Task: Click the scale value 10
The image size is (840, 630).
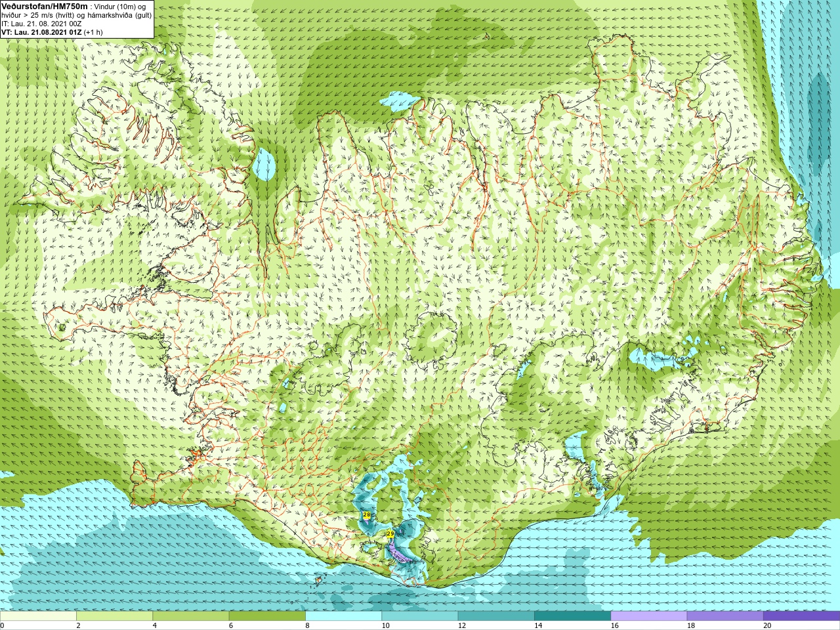Action: pyautogui.click(x=385, y=625)
